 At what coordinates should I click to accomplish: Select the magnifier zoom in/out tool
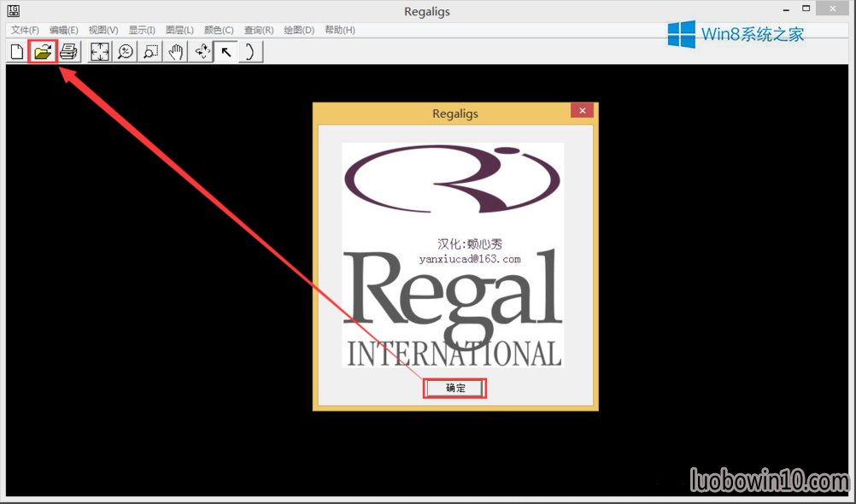pos(126,52)
